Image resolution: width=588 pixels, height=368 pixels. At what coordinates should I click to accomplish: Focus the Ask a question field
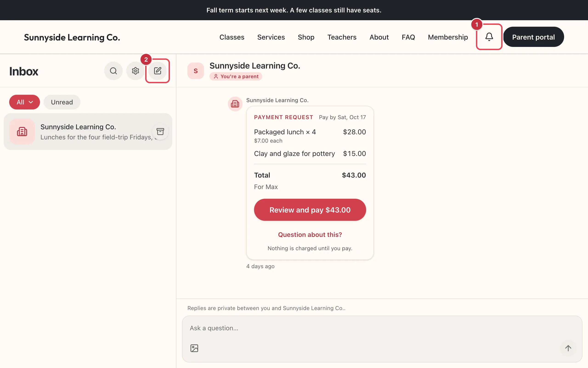pos(382,328)
